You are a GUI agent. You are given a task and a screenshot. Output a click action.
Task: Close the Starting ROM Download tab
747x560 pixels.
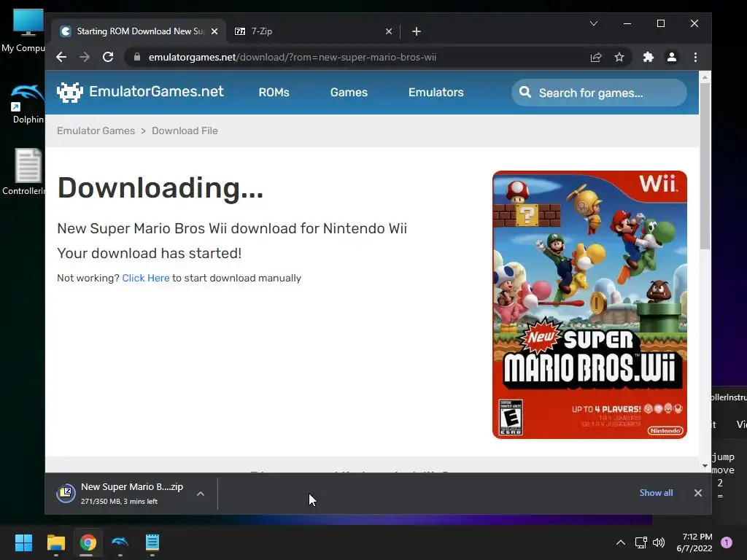pos(214,31)
